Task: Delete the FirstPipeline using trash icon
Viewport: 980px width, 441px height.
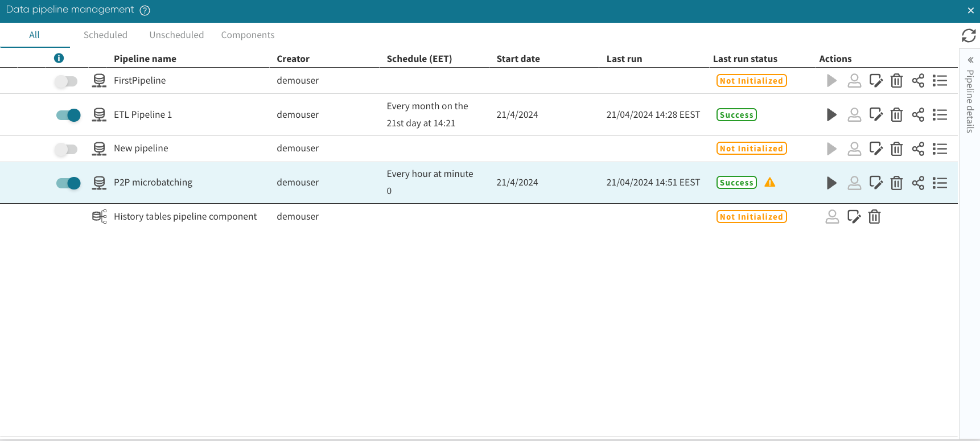Action: 896,81
